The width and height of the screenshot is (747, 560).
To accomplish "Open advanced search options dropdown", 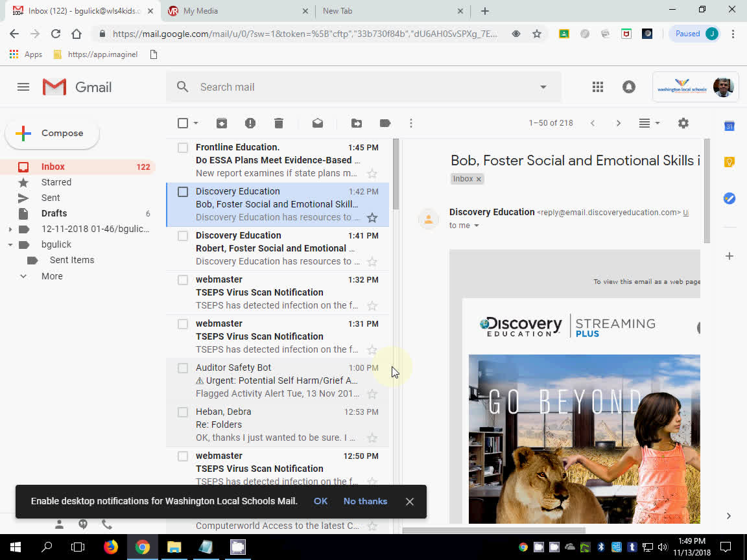I will pyautogui.click(x=543, y=86).
